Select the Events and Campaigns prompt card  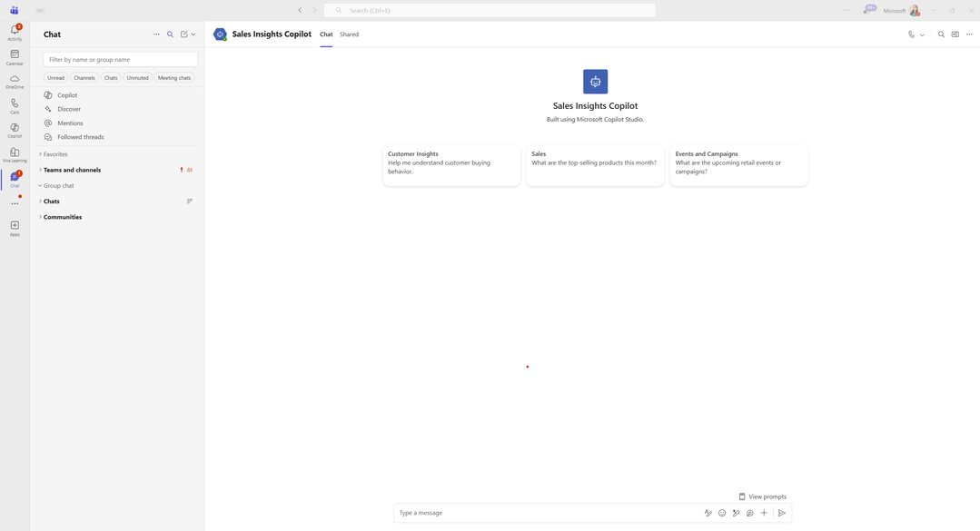738,165
